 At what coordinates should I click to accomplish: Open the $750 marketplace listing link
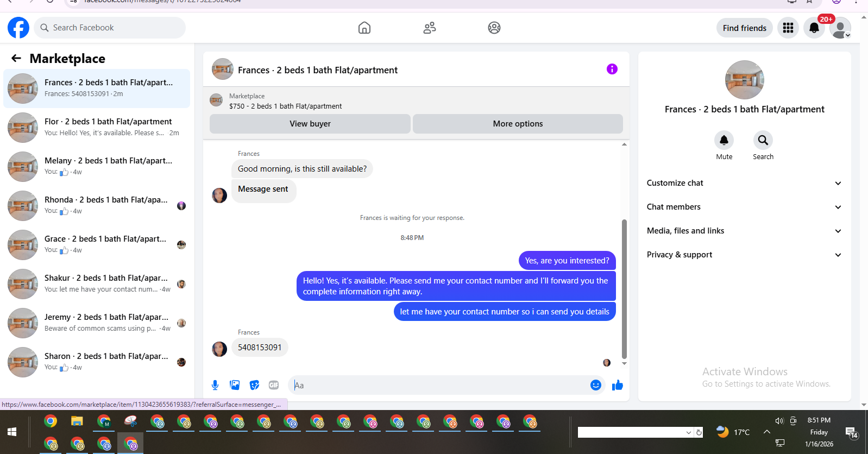click(285, 106)
